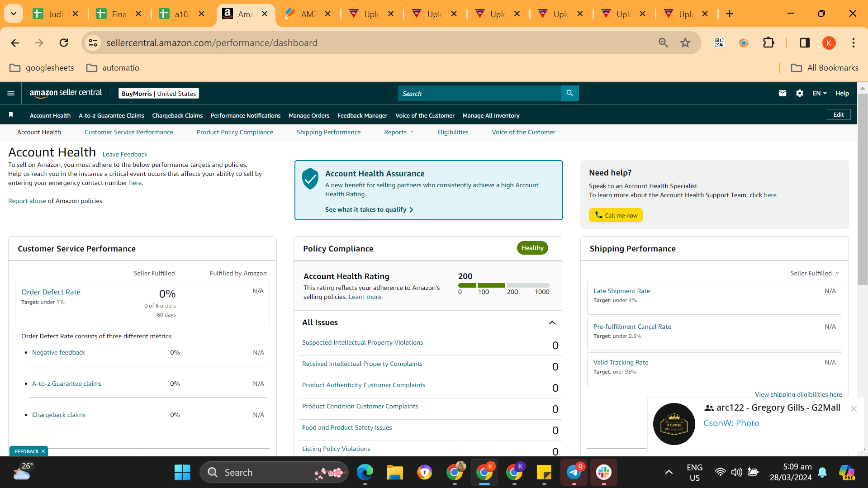Click the site information icon in the address bar
The width and height of the screenshot is (868, 488).
(x=93, y=43)
